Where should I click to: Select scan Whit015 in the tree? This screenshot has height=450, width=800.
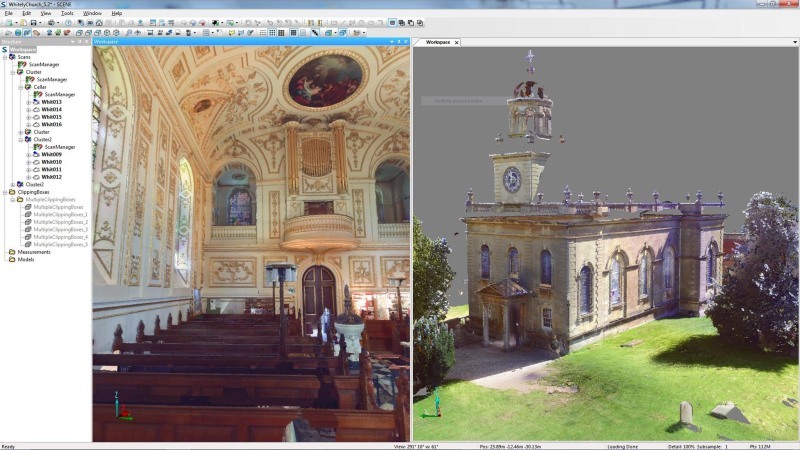point(52,117)
